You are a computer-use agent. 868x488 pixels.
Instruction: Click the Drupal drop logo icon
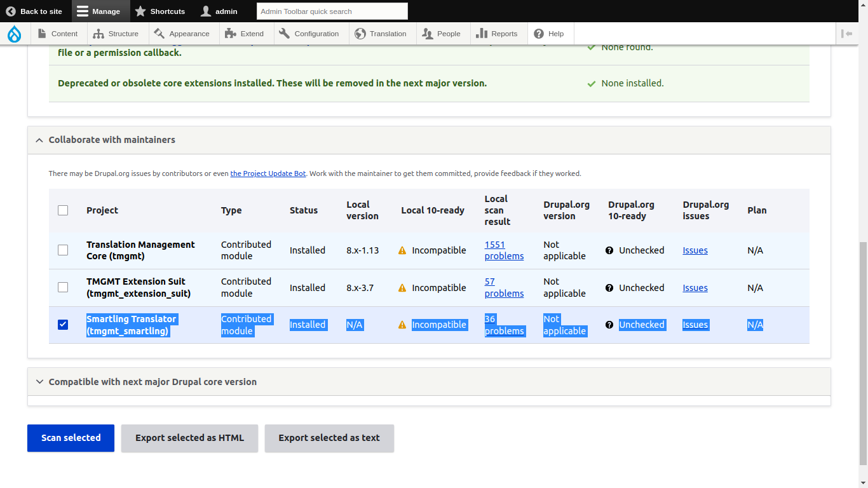(x=14, y=34)
